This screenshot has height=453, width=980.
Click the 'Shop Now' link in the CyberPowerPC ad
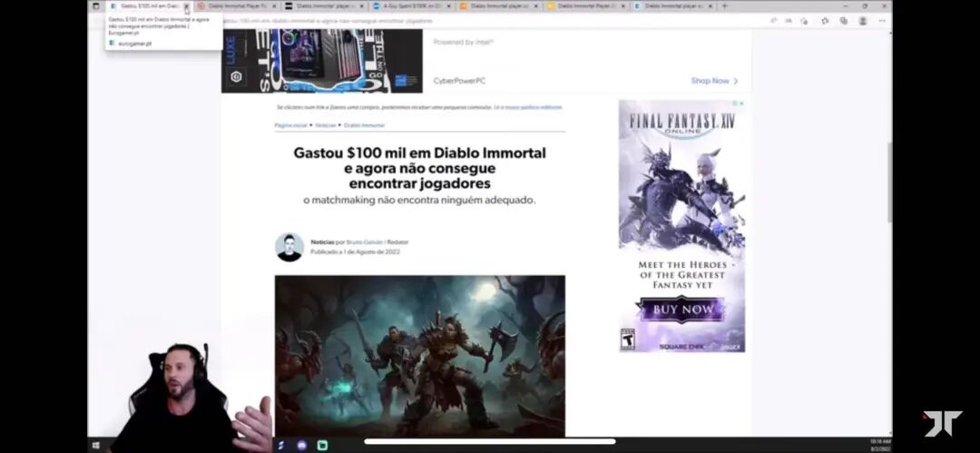714,81
